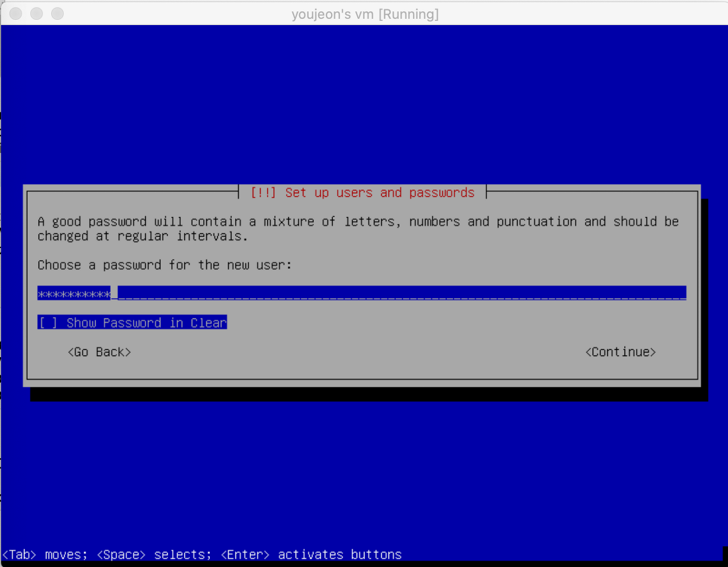Image resolution: width=728 pixels, height=567 pixels.
Task: Click the good password advice paragraph
Action: click(358, 229)
